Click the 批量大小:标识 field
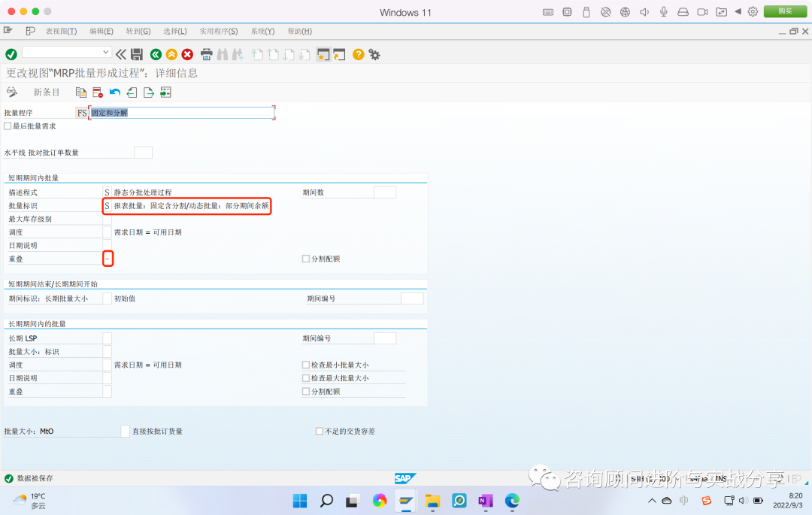The height and width of the screenshot is (515, 812). (x=108, y=351)
